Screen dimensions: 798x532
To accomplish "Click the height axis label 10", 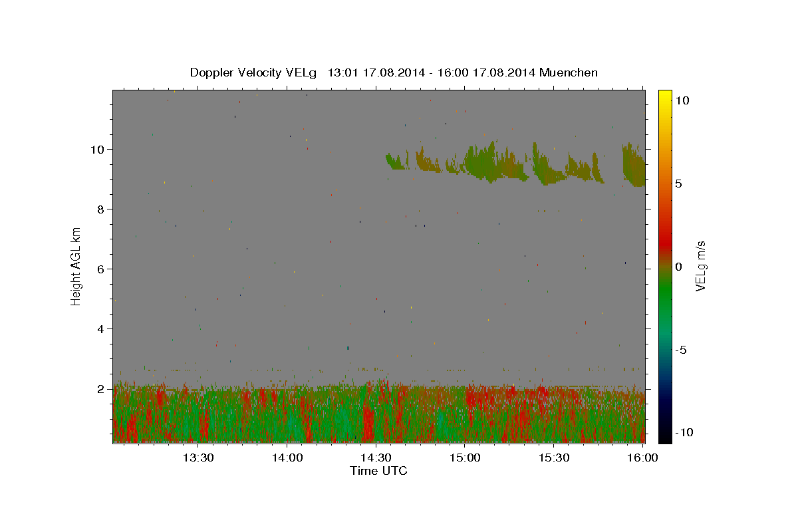I will 98,149.
